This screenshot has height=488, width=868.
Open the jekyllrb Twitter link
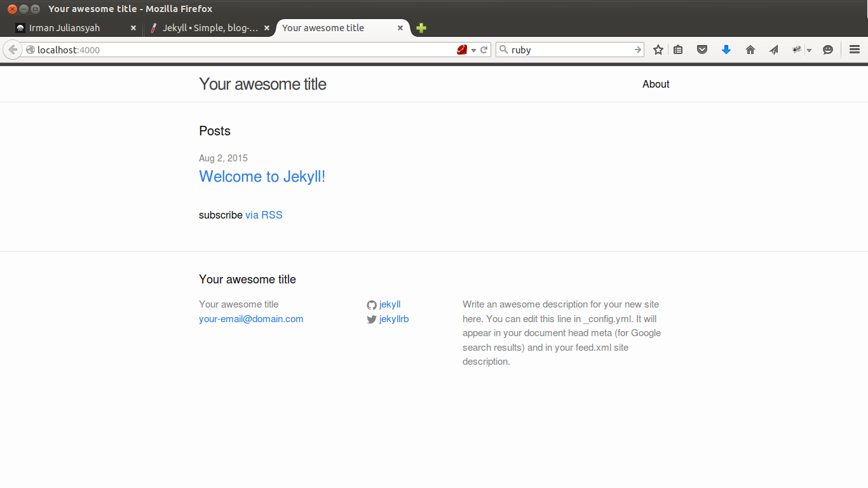(x=394, y=319)
